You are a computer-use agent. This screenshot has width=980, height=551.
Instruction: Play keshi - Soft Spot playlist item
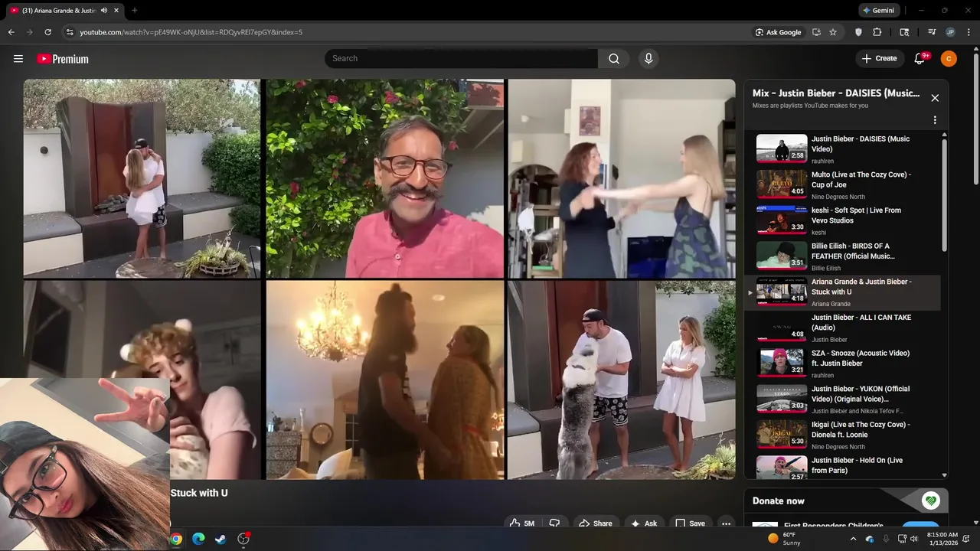(x=842, y=221)
